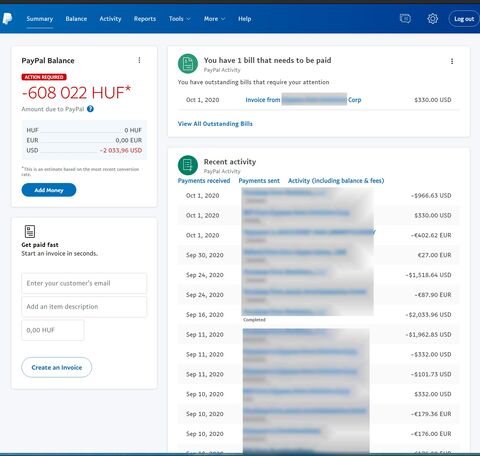The height and width of the screenshot is (456, 480).
Task: Click the Log out button
Action: (464, 19)
